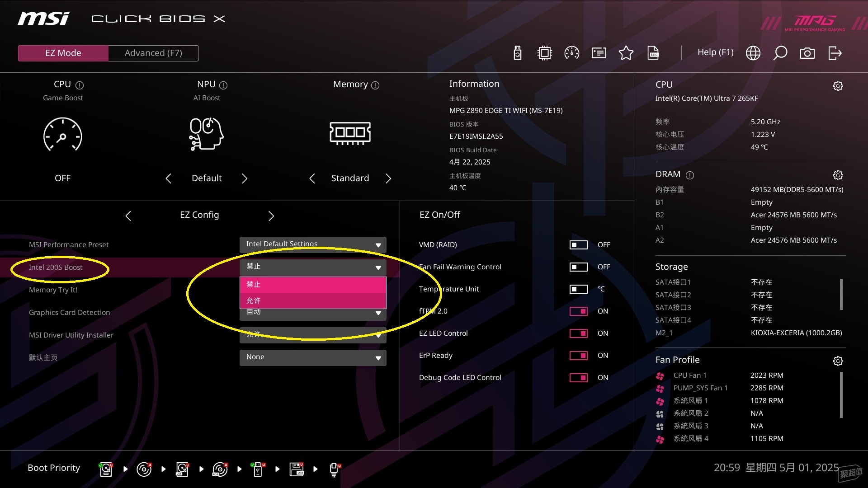Click Fan Profile list scrollbar

[x=841, y=395]
